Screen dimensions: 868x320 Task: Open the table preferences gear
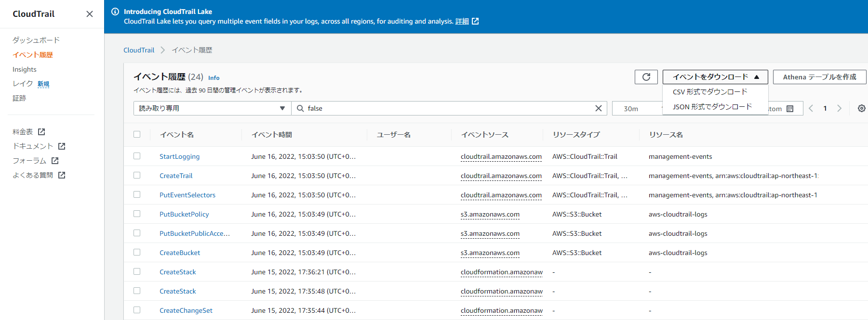862,108
